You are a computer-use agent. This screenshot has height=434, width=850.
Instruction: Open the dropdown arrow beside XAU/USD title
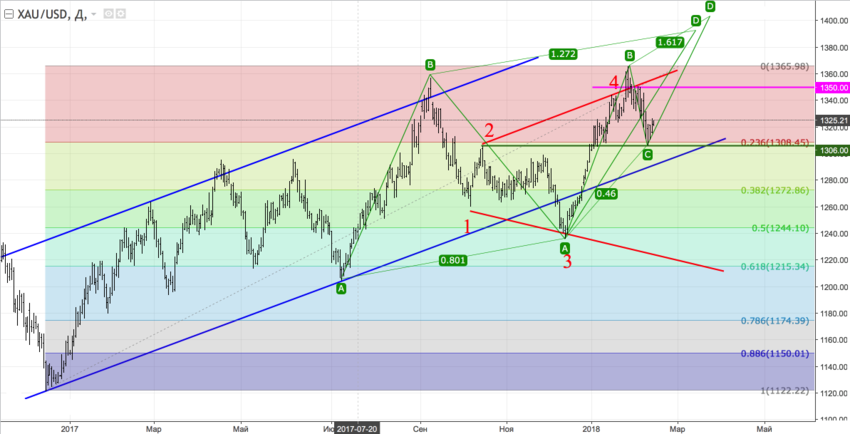point(94,15)
